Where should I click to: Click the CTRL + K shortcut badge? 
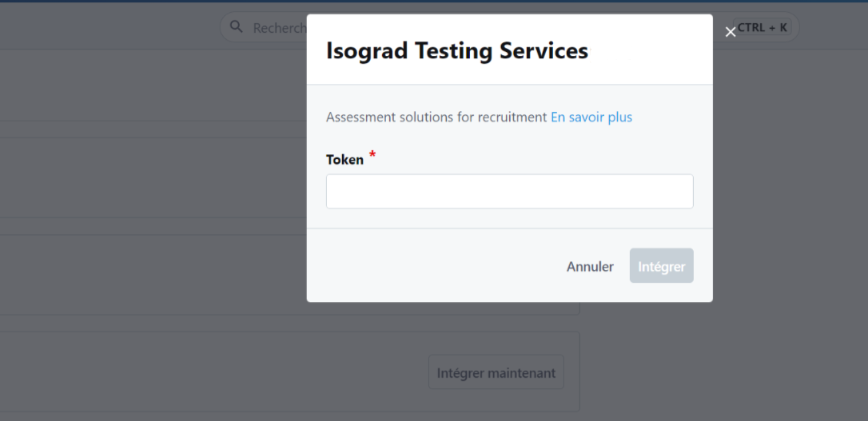coord(762,27)
